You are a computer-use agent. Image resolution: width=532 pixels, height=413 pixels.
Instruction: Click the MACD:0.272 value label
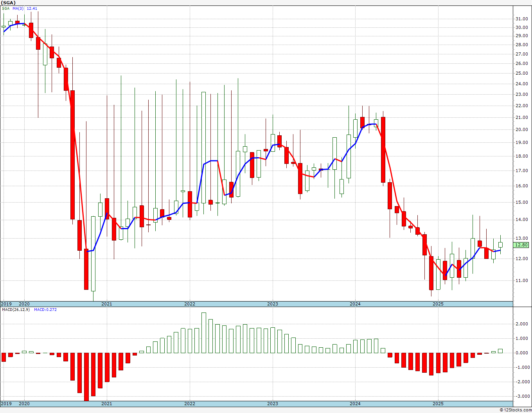pos(45,309)
